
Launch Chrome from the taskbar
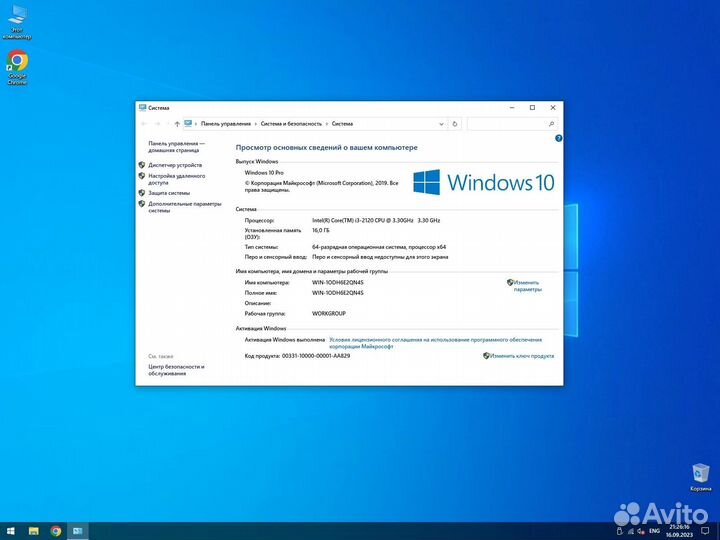(56, 531)
